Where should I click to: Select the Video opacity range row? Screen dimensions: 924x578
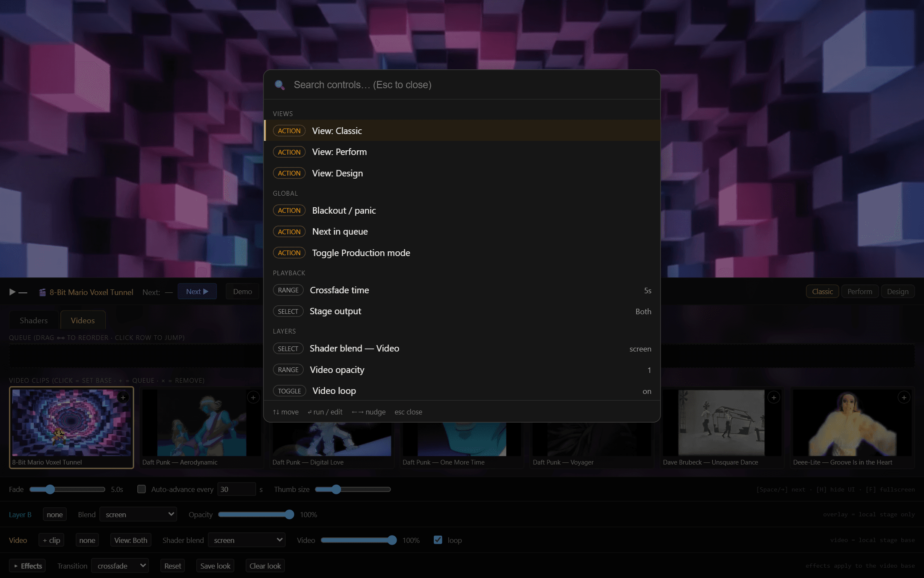click(462, 369)
